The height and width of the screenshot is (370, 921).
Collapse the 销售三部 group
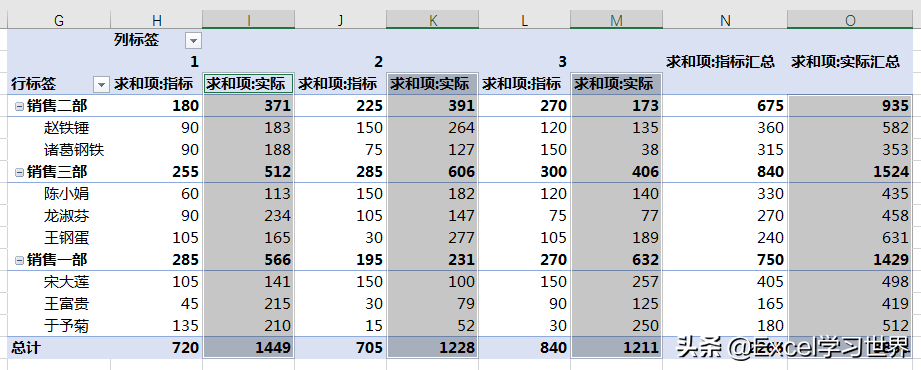click(19, 172)
